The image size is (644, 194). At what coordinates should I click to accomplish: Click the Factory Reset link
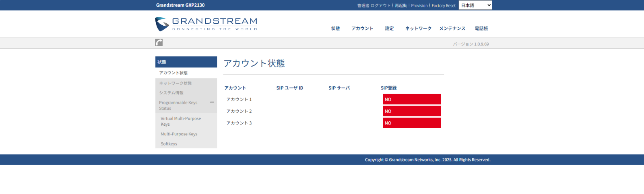coord(444,6)
